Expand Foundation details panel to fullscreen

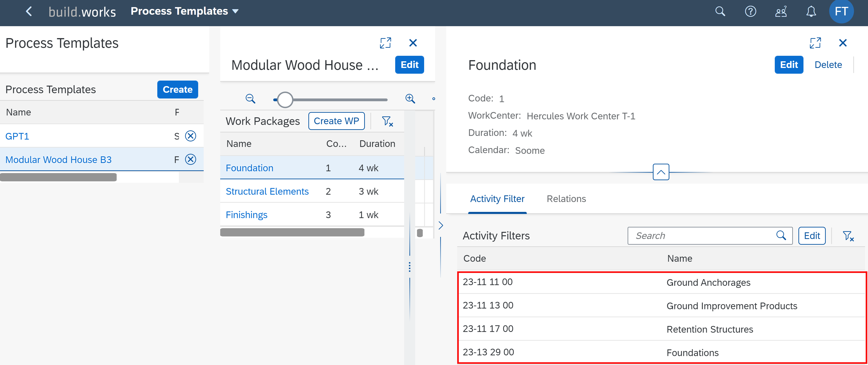(815, 43)
